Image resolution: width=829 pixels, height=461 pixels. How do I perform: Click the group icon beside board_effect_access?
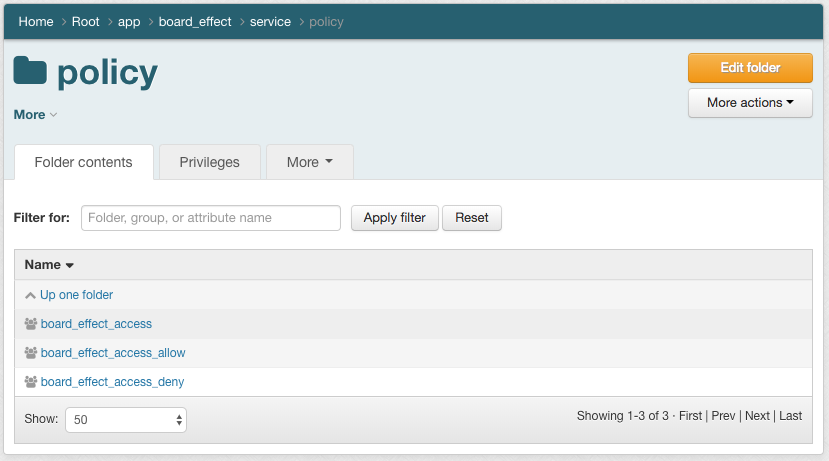point(31,324)
